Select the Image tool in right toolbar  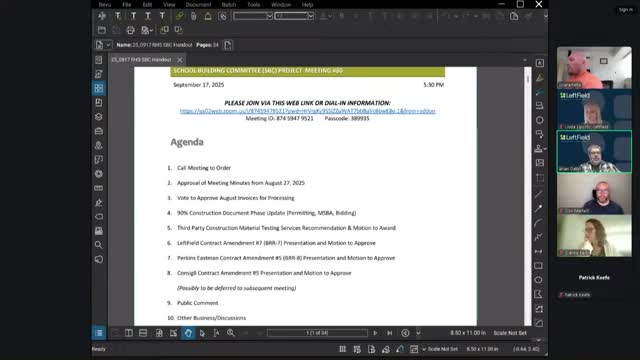(x=540, y=163)
